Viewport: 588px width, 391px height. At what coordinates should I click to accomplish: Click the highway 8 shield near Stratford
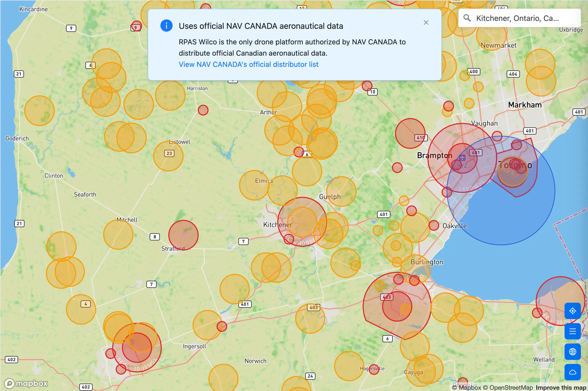[155, 237]
